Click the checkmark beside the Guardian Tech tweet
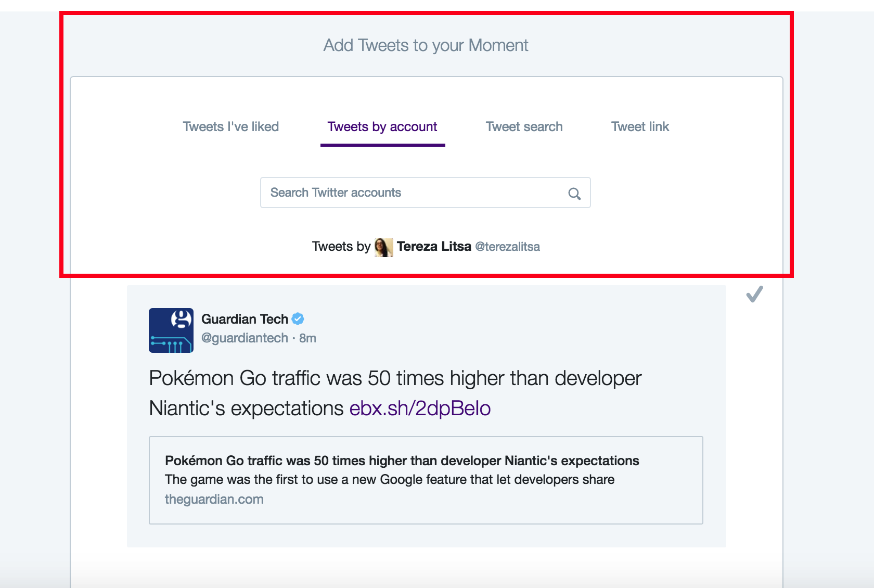874x588 pixels. (x=754, y=295)
